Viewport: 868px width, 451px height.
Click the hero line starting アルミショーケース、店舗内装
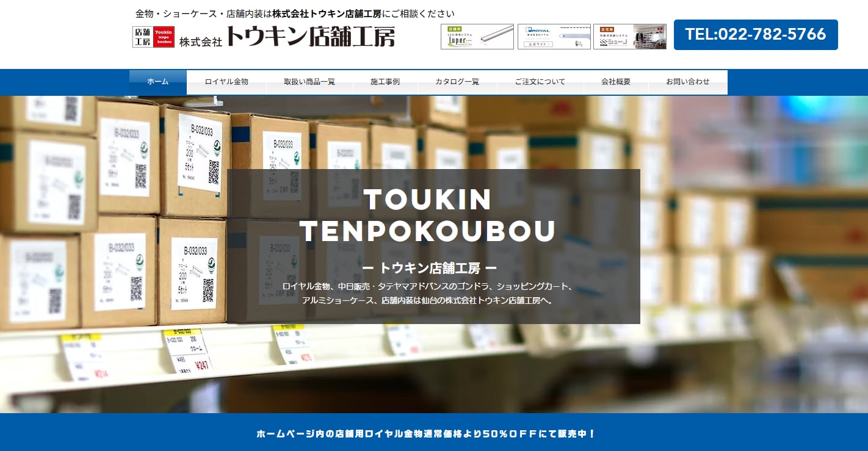tap(427, 300)
